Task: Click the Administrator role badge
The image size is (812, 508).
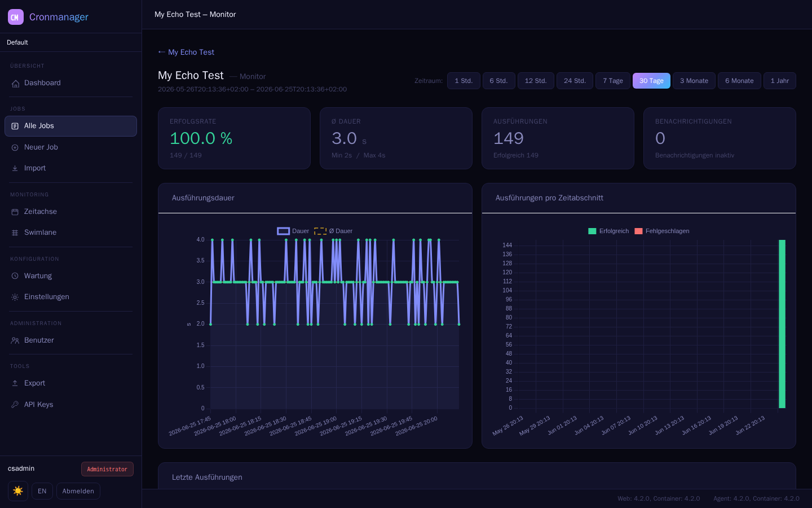Action: (107, 469)
